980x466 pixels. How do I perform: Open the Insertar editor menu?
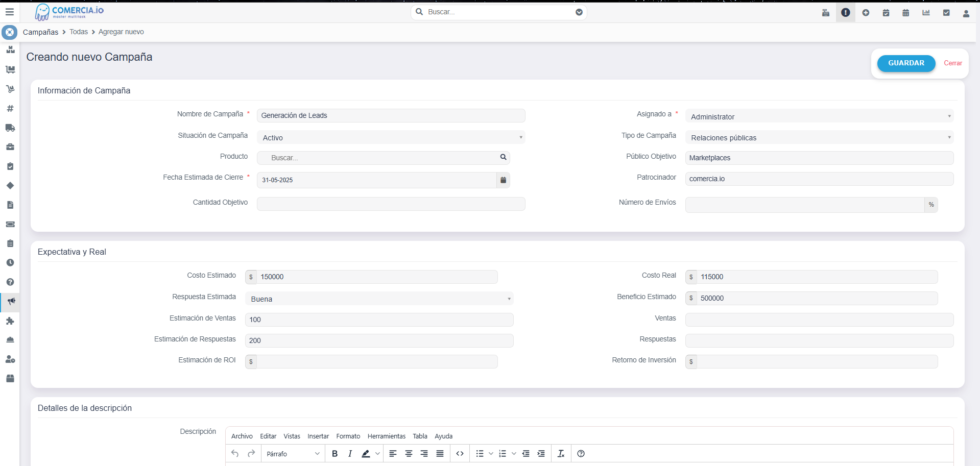pos(318,436)
